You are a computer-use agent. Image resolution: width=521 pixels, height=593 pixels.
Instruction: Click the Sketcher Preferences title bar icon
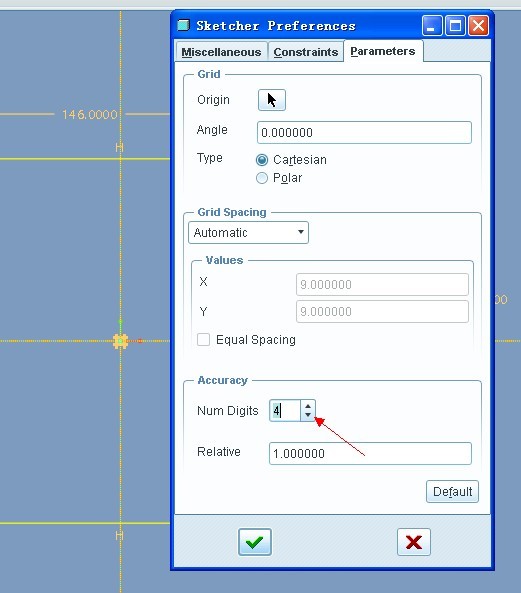[183, 25]
